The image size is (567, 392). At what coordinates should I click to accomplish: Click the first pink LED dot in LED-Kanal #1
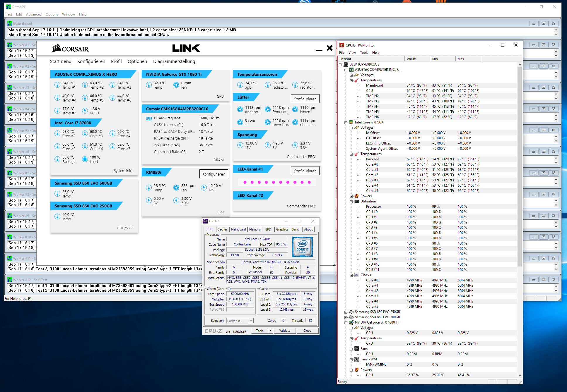click(x=245, y=182)
